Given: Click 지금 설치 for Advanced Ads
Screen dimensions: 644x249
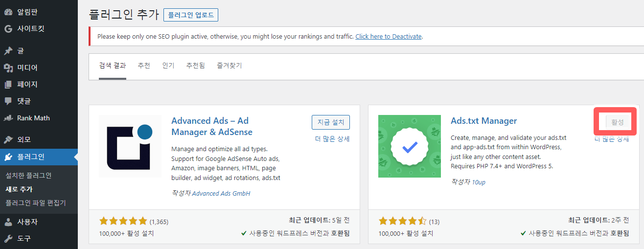Looking at the screenshot, I should click(331, 122).
